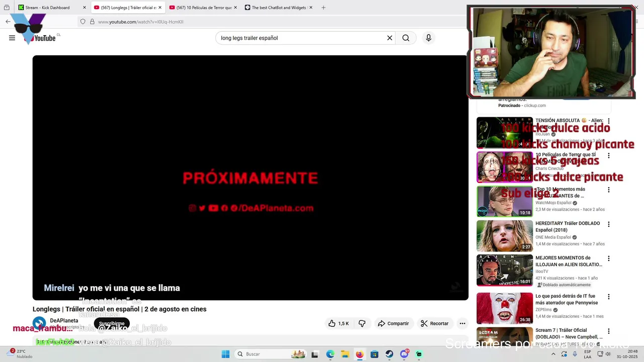Show hidden system tray icons

(x=553, y=354)
